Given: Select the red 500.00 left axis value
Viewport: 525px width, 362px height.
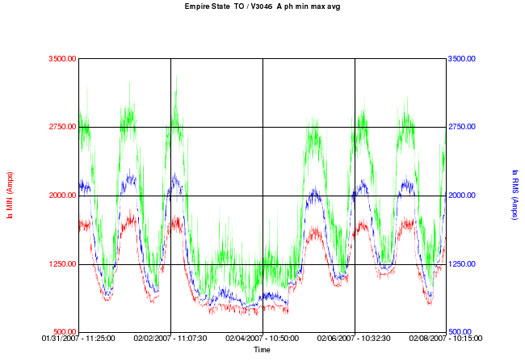Looking at the screenshot, I should click(65, 332).
